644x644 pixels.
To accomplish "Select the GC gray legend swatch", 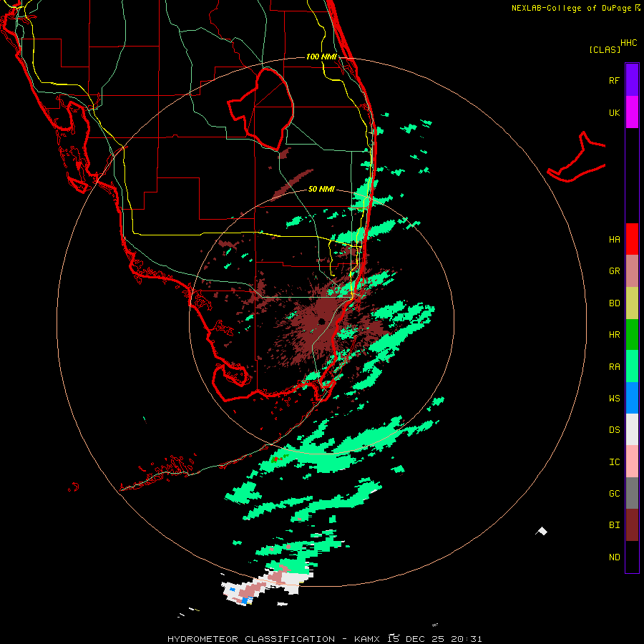I will coord(632,493).
